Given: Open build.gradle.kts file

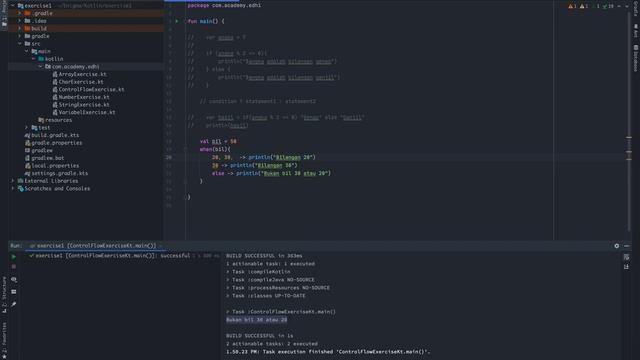Looking at the screenshot, I should click(x=55, y=135).
